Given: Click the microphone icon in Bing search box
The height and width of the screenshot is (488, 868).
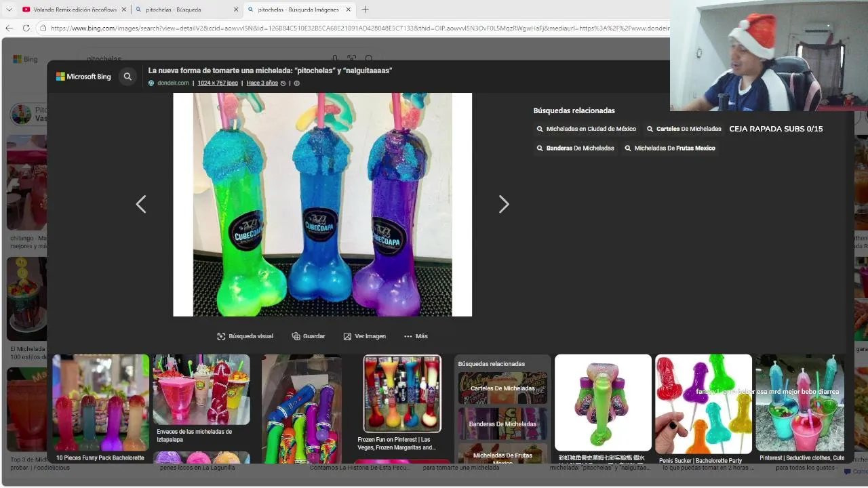Looking at the screenshot, I should pyautogui.click(x=334, y=59).
